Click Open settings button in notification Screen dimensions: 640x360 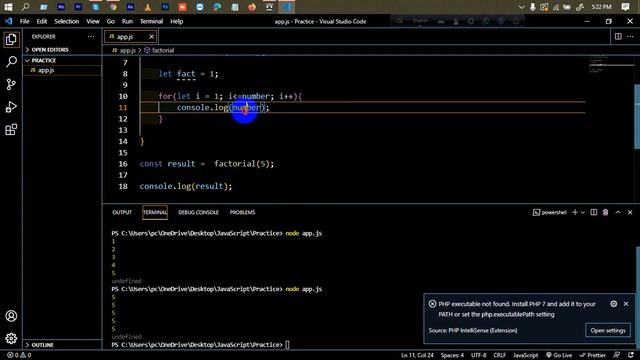607,330
